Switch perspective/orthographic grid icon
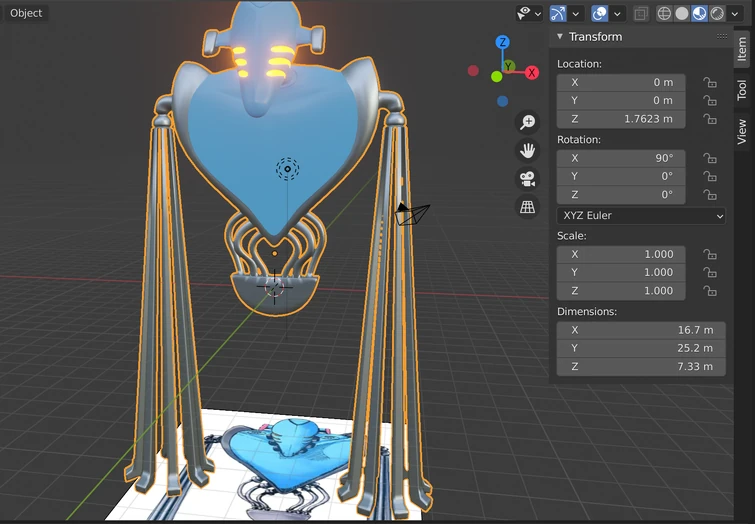Image resolution: width=755 pixels, height=524 pixels. 527,207
